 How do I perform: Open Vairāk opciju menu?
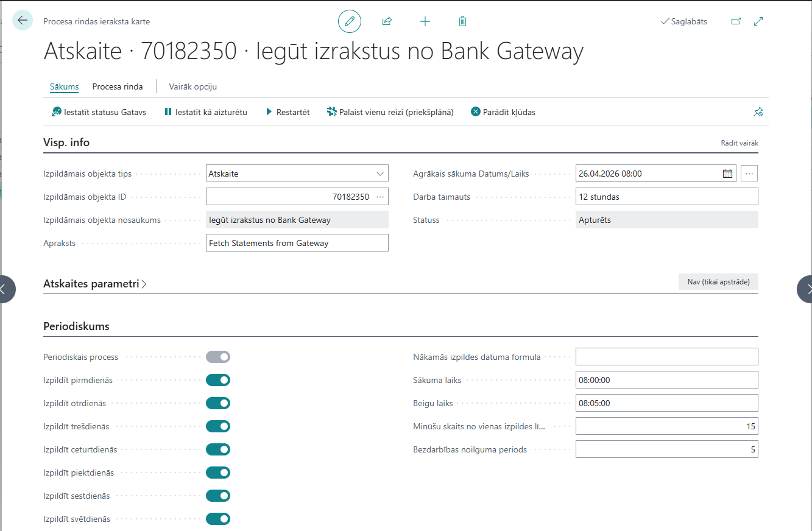tap(193, 86)
